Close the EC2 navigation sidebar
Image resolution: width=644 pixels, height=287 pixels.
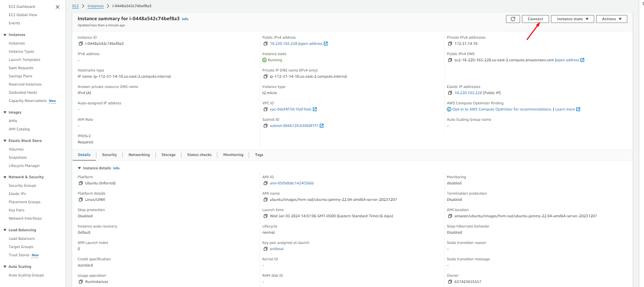57,7
